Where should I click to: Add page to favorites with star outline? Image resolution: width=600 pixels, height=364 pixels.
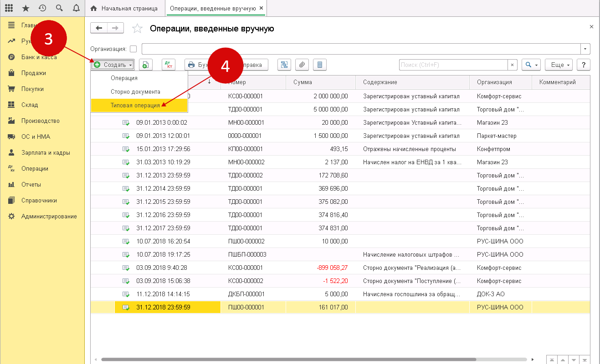137,29
